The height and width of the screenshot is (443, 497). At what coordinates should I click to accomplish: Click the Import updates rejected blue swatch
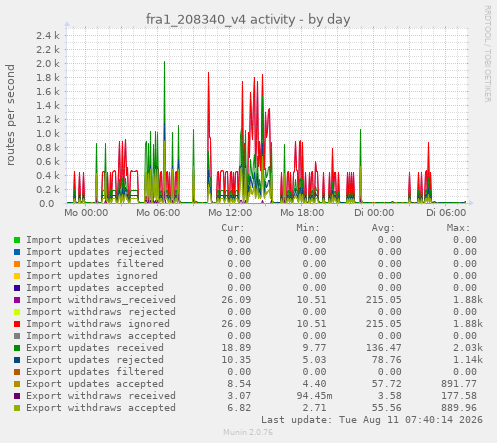17,252
